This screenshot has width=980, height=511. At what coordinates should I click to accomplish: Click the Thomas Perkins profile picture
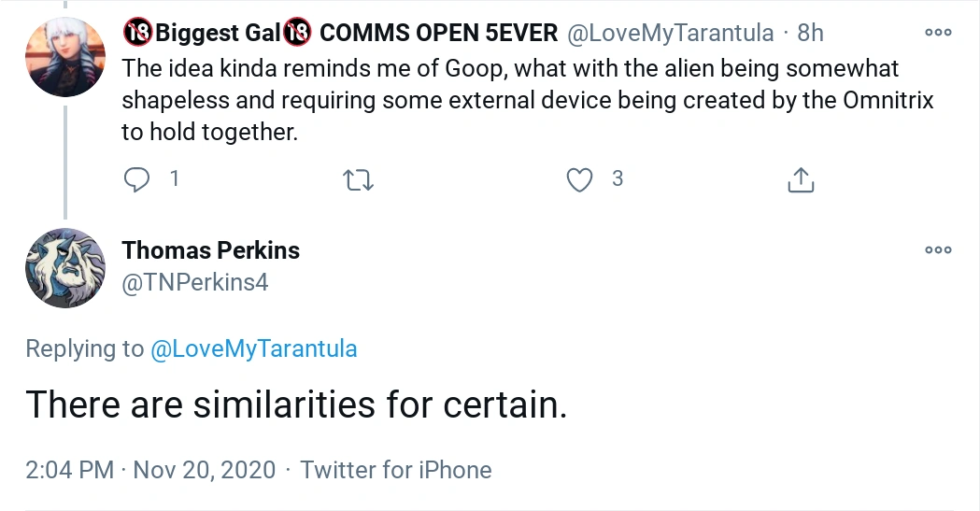[64, 268]
